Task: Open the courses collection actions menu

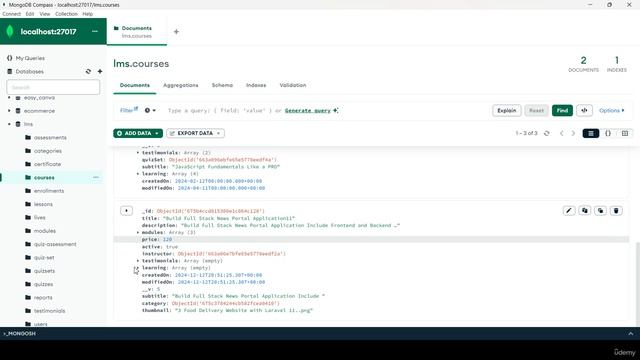Action: pyautogui.click(x=96, y=178)
